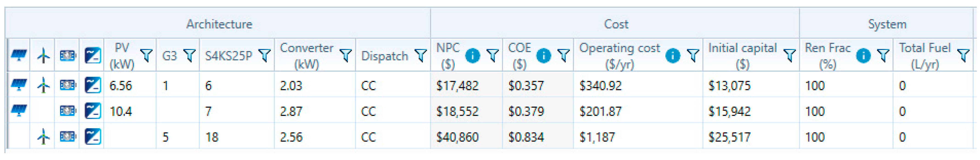Open the S4KS25P column filter
Viewport: 980px width, 160px height.
point(264,56)
